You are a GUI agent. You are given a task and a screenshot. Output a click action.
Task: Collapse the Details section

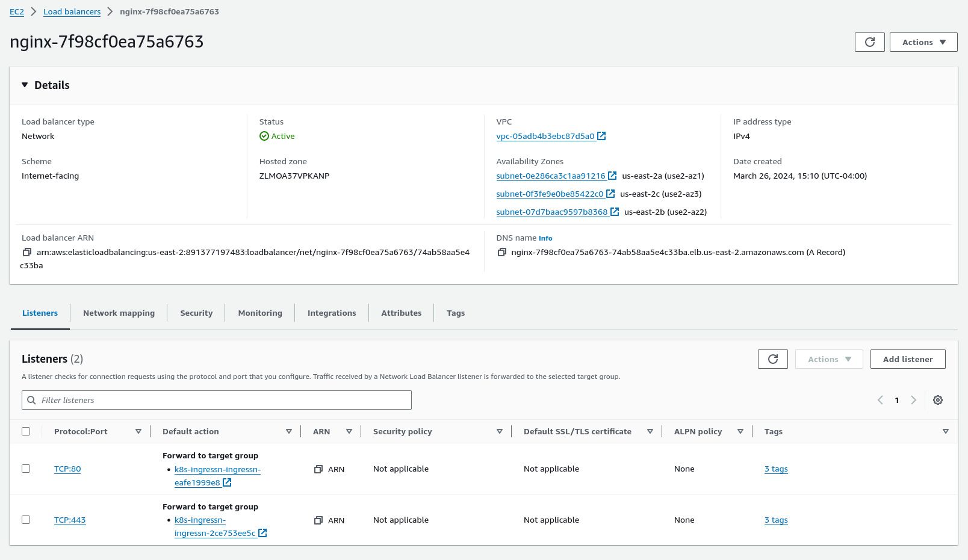click(x=25, y=85)
